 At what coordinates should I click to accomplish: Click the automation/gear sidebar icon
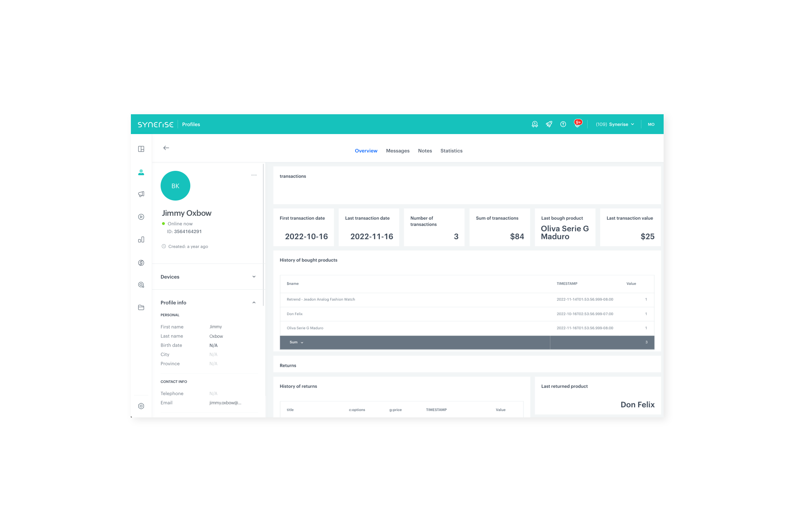coord(141,406)
